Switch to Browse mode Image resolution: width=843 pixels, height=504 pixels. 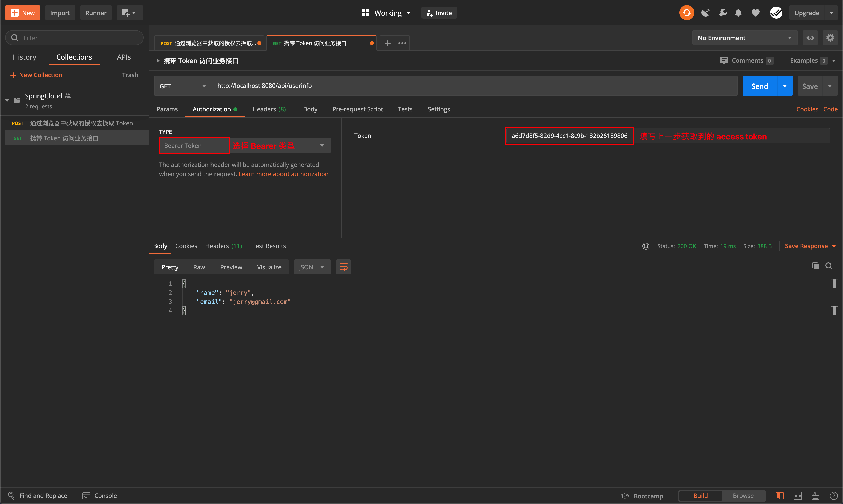pyautogui.click(x=743, y=496)
